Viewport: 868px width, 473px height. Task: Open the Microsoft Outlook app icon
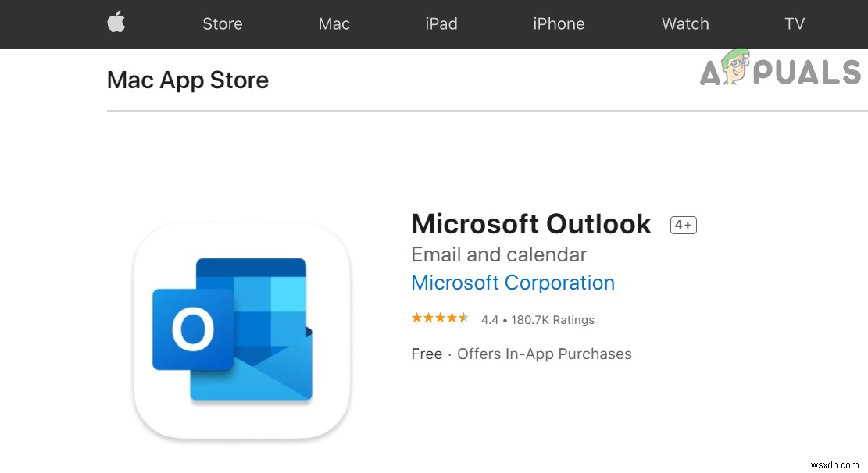point(241,333)
